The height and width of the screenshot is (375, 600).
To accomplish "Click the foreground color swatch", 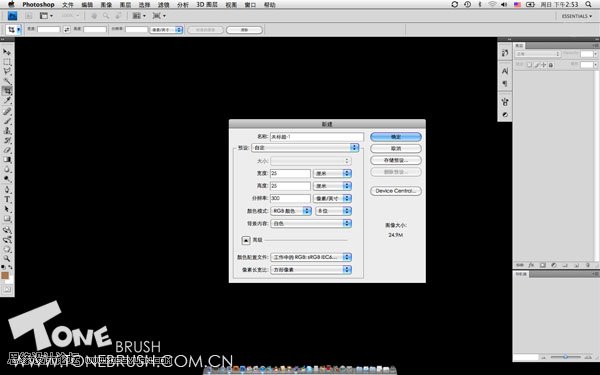I will tap(5, 276).
